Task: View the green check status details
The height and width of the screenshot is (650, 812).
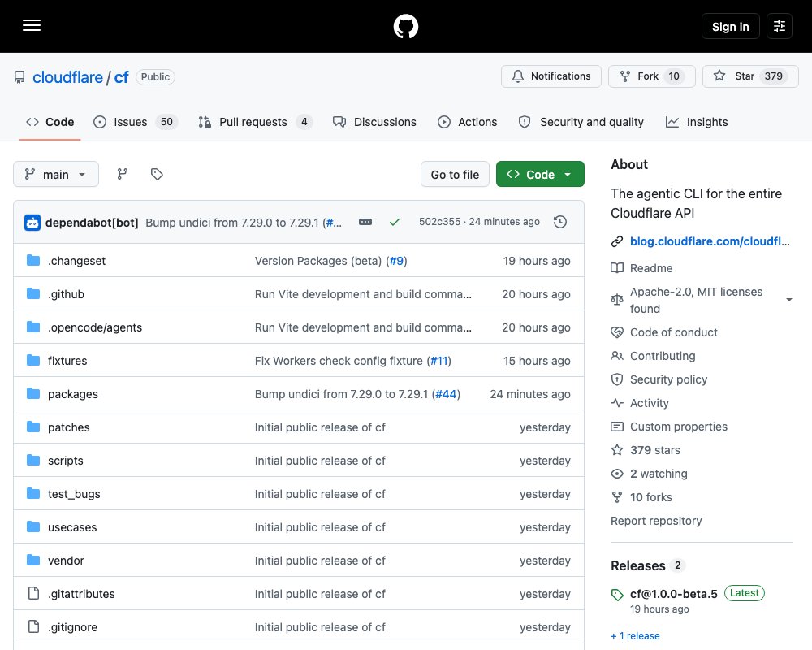Action: pyautogui.click(x=394, y=222)
